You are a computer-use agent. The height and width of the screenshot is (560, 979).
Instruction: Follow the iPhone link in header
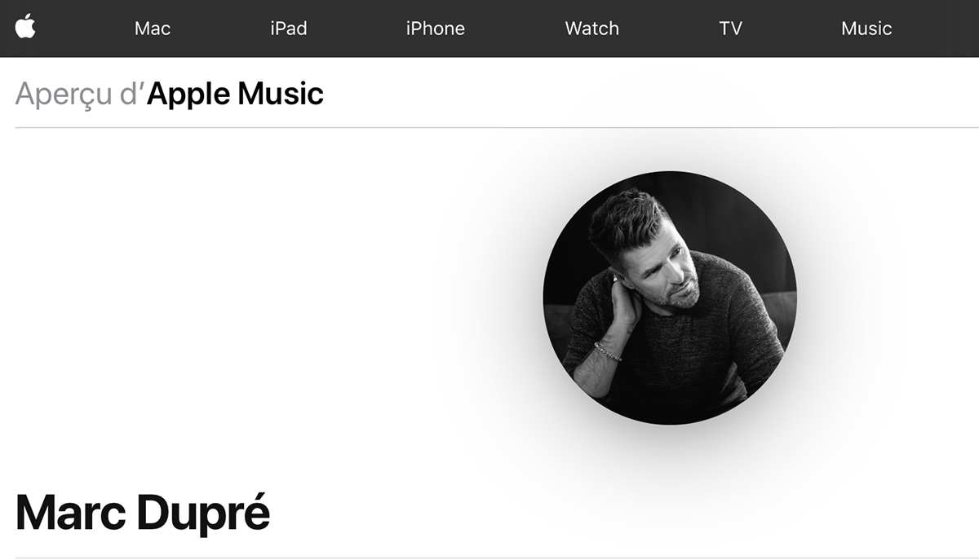pyautogui.click(x=436, y=29)
